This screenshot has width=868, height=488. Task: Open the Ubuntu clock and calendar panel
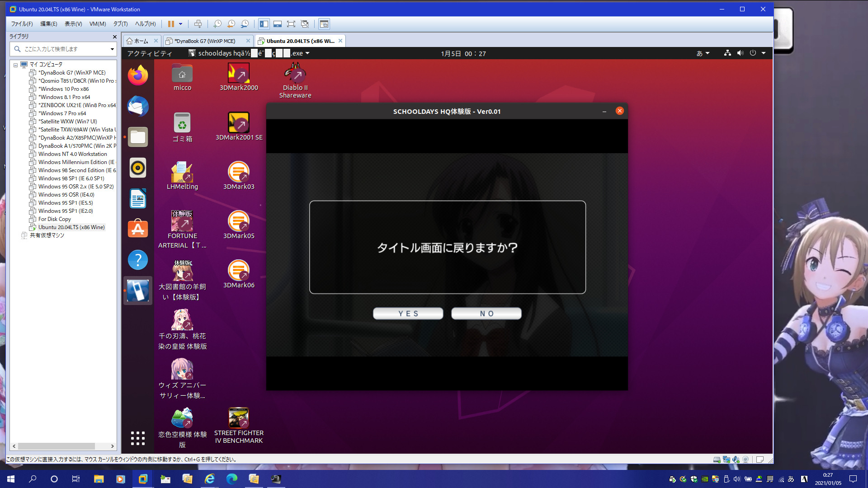click(463, 53)
